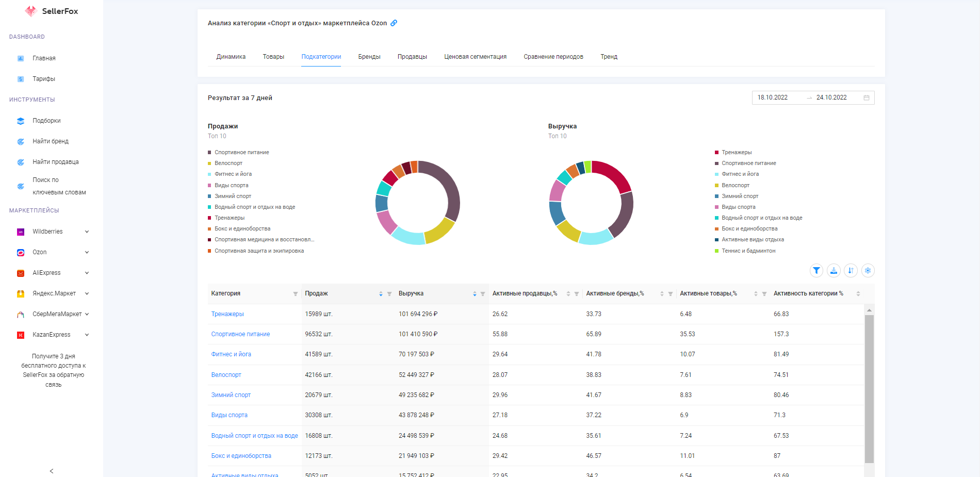
Task: Open the Спортивное питание category link
Action: (x=240, y=334)
